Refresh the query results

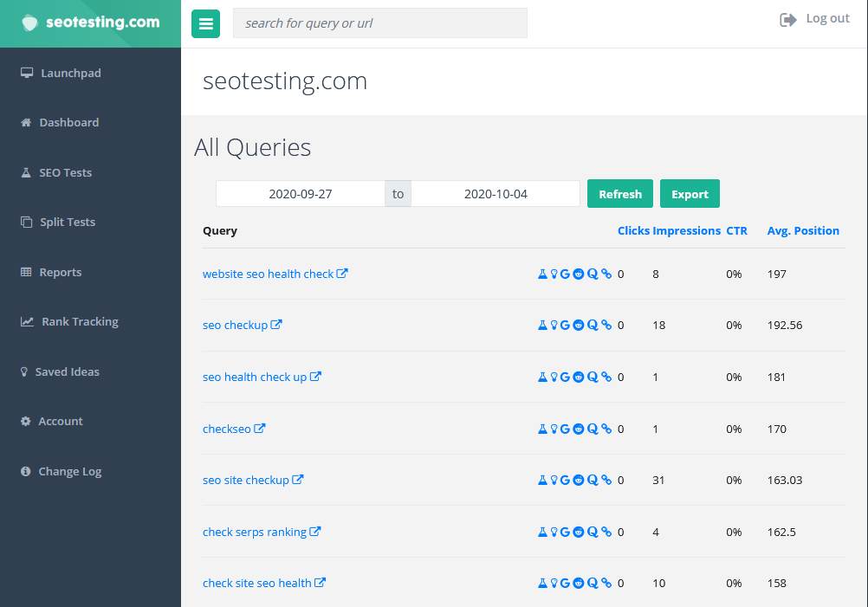pos(619,193)
